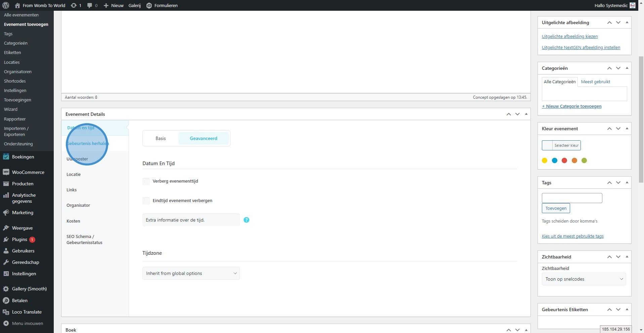Open the Tijdzone dropdown
This screenshot has width=644, height=333.
[x=191, y=273]
